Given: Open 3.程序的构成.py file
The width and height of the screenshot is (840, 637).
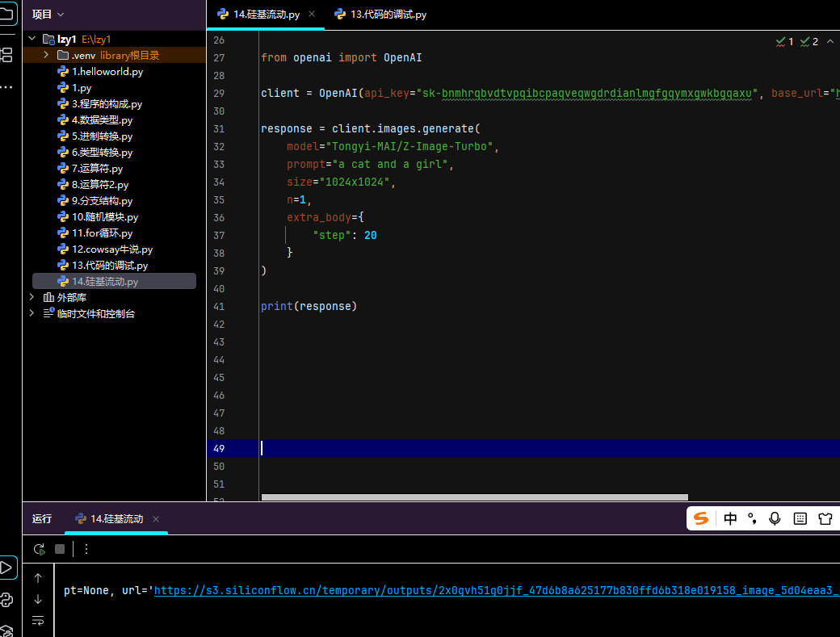Looking at the screenshot, I should click(107, 104).
